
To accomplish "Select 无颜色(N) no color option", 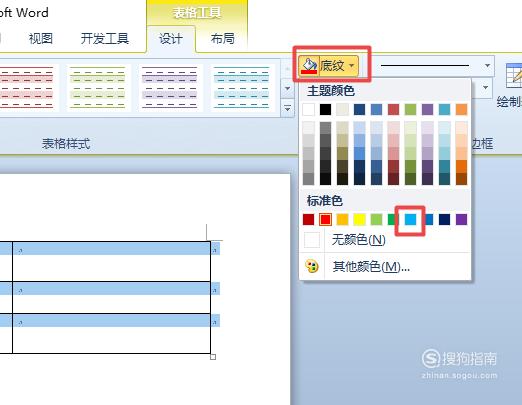I will click(385, 240).
